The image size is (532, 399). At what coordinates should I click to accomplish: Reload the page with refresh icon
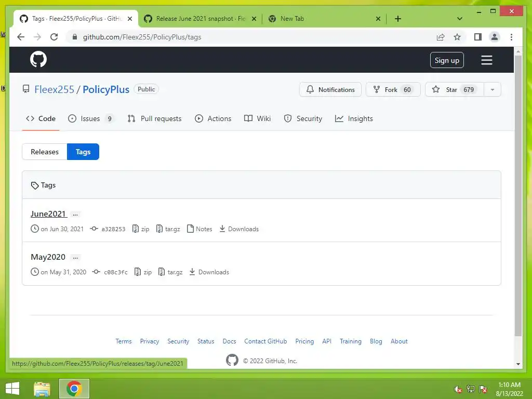[x=54, y=37]
